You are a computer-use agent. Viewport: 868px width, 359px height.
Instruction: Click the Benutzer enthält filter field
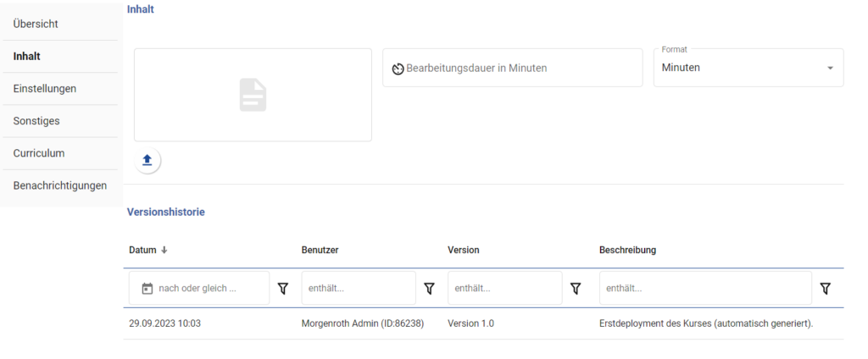point(359,288)
